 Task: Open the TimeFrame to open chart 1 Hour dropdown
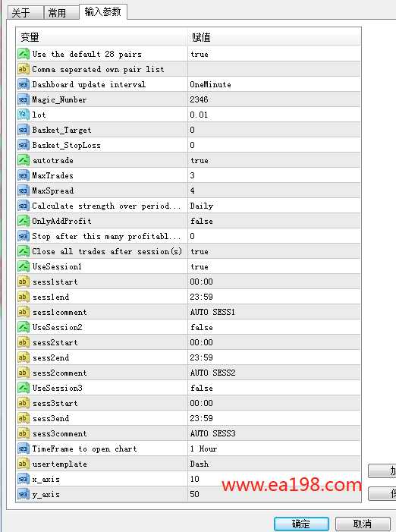coord(274,449)
